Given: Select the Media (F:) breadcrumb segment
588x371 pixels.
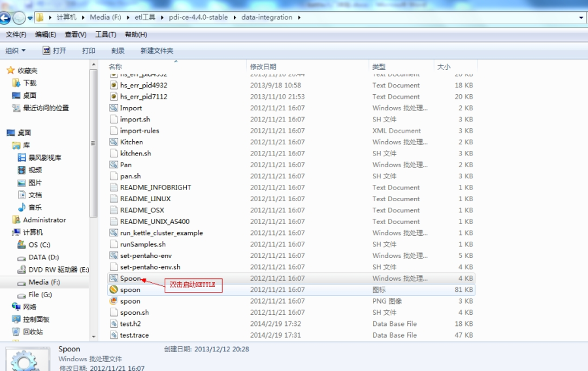Looking at the screenshot, I should click(x=105, y=17).
